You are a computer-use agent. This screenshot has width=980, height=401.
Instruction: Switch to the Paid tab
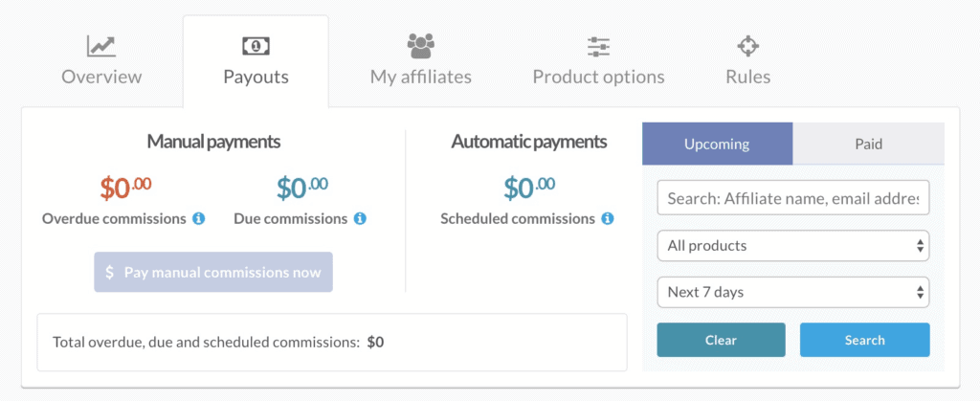(868, 144)
